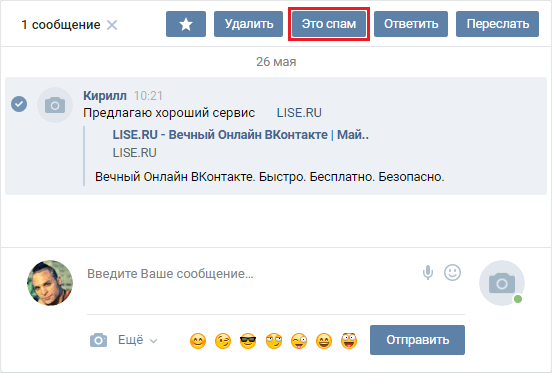
Task: Click the message timestamp 10:21
Action: [x=148, y=96]
